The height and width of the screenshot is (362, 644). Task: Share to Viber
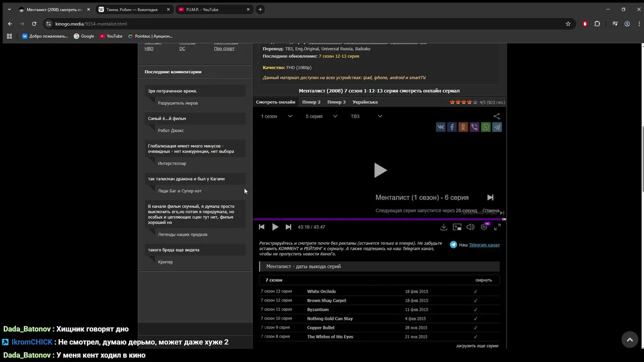474,127
